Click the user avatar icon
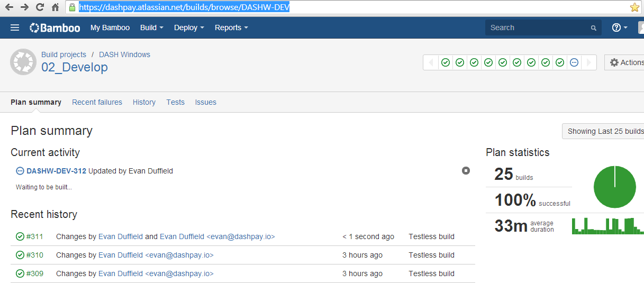 tap(641, 28)
